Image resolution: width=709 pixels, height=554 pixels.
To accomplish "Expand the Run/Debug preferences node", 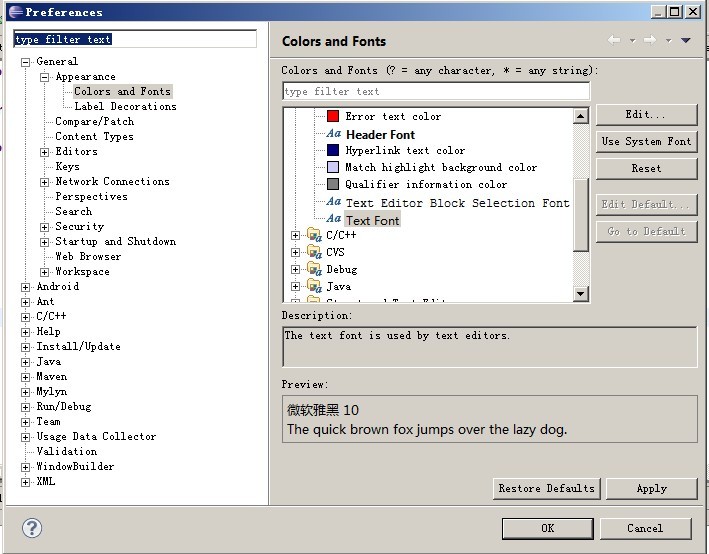I will [25, 407].
